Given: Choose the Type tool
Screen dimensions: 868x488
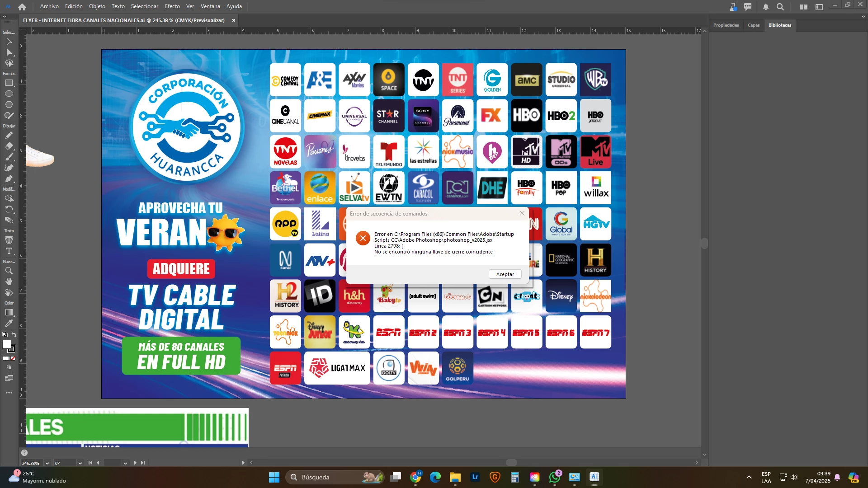Looking at the screenshot, I should (x=9, y=251).
